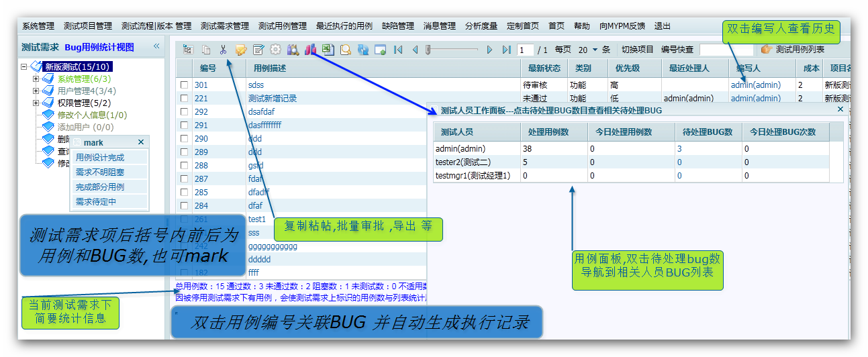Open 分析度量 menu
The width and height of the screenshot is (868, 357).
click(x=481, y=26)
